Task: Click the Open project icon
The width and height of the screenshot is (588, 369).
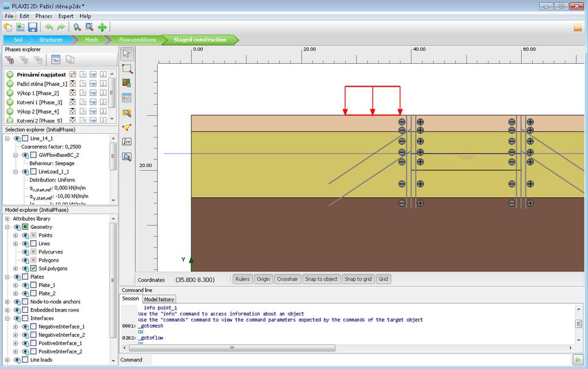Action: pyautogui.click(x=20, y=27)
